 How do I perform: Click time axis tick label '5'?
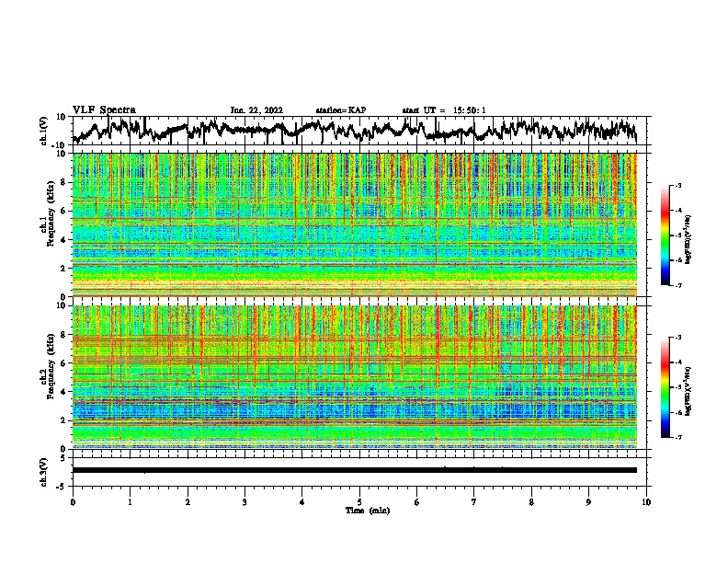point(359,502)
